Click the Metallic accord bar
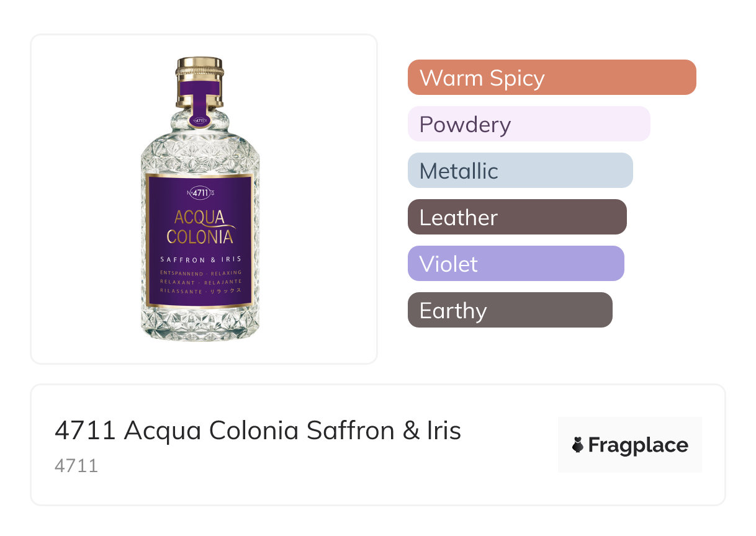 (x=520, y=171)
